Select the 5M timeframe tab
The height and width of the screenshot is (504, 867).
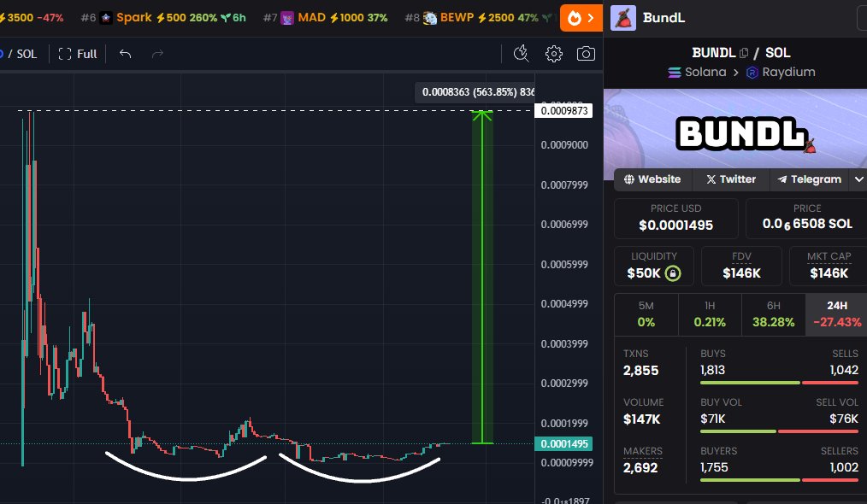(x=646, y=314)
